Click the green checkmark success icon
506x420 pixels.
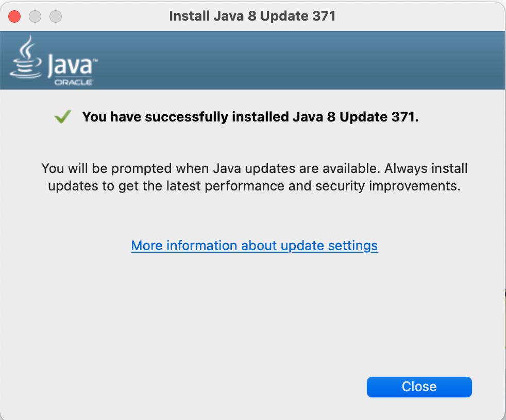coord(62,116)
